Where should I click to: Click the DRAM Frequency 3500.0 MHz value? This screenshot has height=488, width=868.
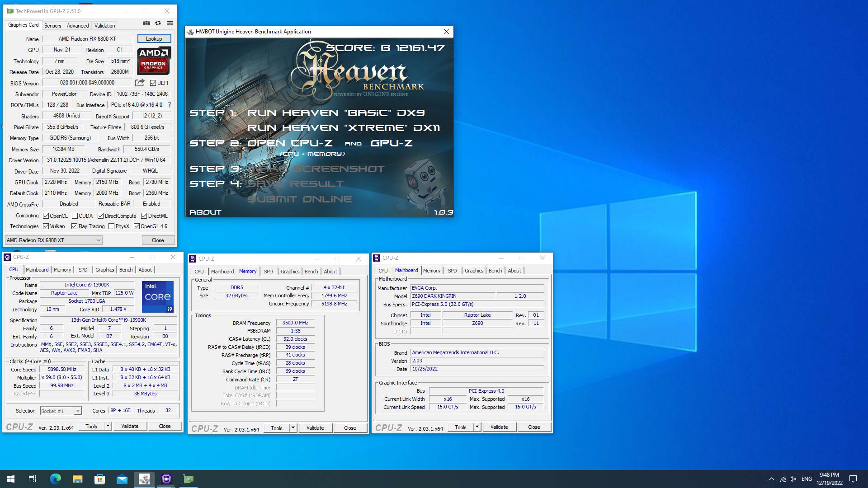pos(295,323)
